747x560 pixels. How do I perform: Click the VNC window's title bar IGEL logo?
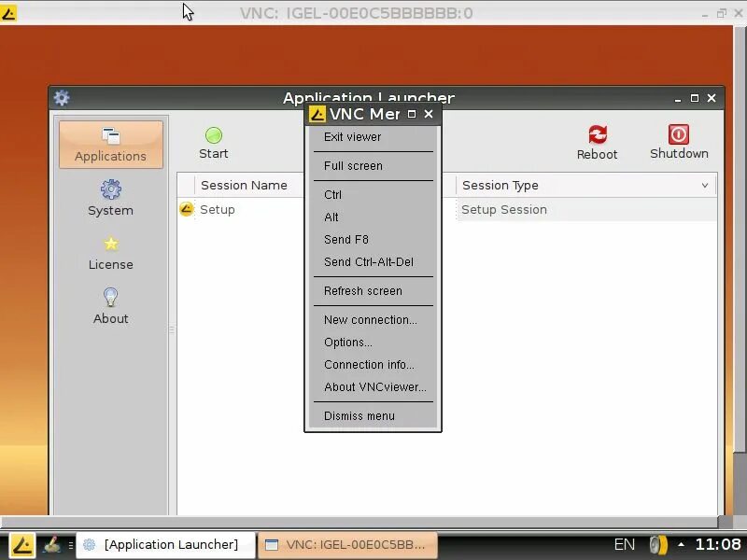click(x=8, y=13)
